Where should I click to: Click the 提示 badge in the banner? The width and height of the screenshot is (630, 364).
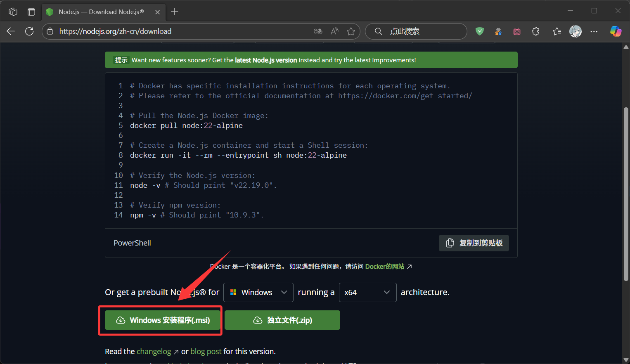(121, 60)
